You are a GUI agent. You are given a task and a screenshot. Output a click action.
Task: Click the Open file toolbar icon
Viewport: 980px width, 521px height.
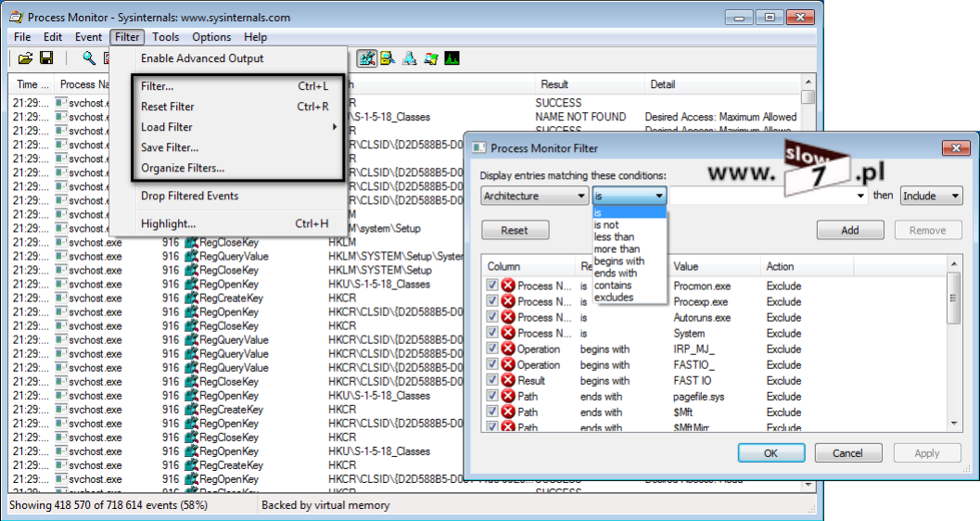[x=25, y=58]
